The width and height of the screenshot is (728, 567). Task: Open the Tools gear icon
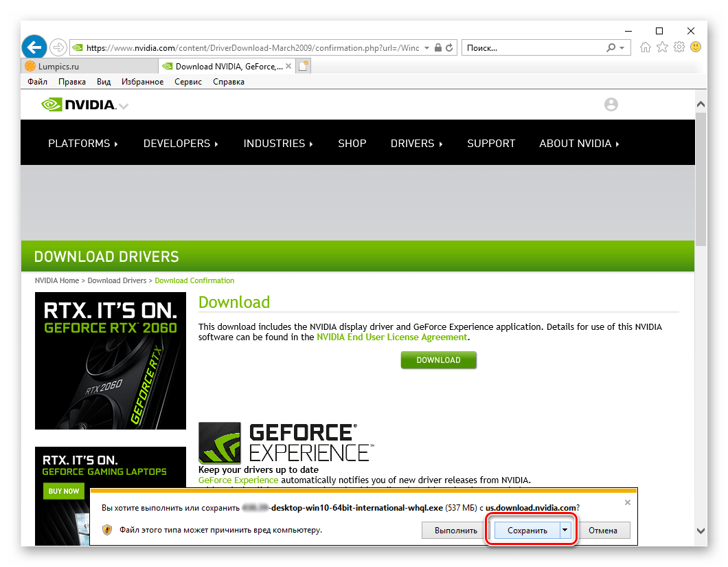pos(679,47)
